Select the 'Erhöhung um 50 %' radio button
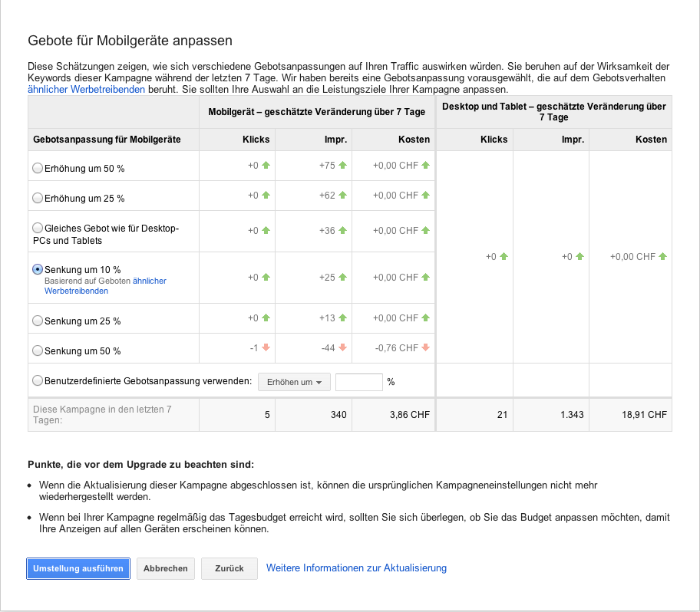This screenshot has width=700, height=612. pos(38,168)
